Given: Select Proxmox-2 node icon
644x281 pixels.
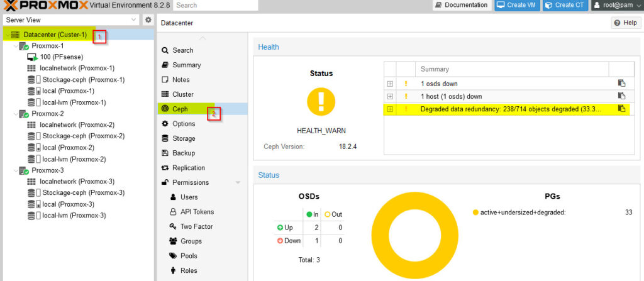Looking at the screenshot, I should pyautogui.click(x=24, y=114).
